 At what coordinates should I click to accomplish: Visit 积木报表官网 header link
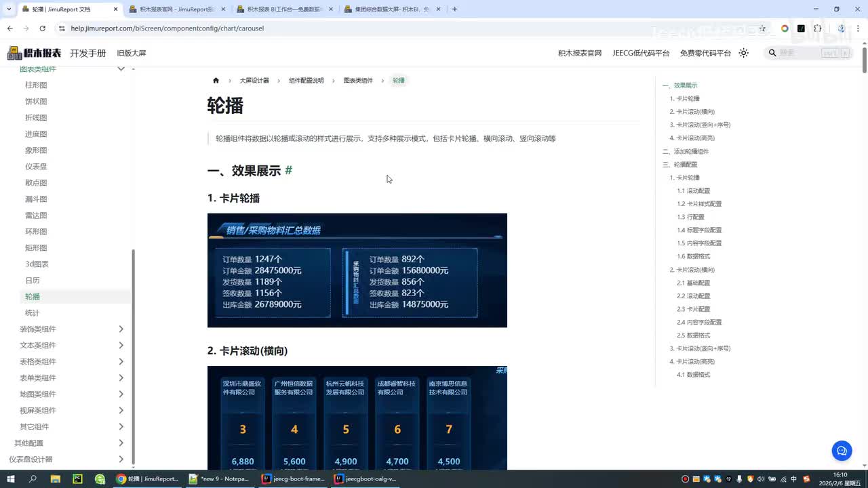coord(580,53)
